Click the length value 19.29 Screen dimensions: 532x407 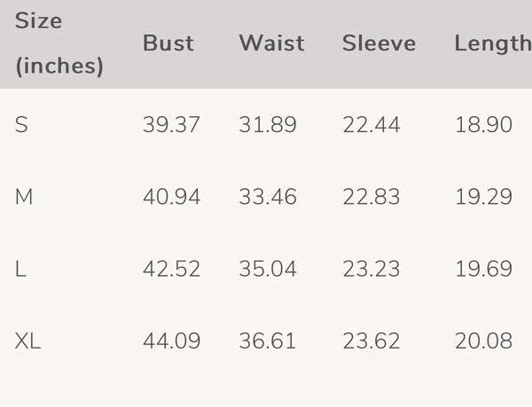click(483, 197)
